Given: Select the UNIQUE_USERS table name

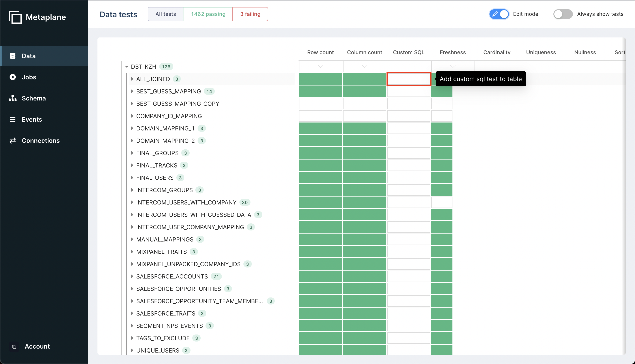Looking at the screenshot, I should (158, 350).
